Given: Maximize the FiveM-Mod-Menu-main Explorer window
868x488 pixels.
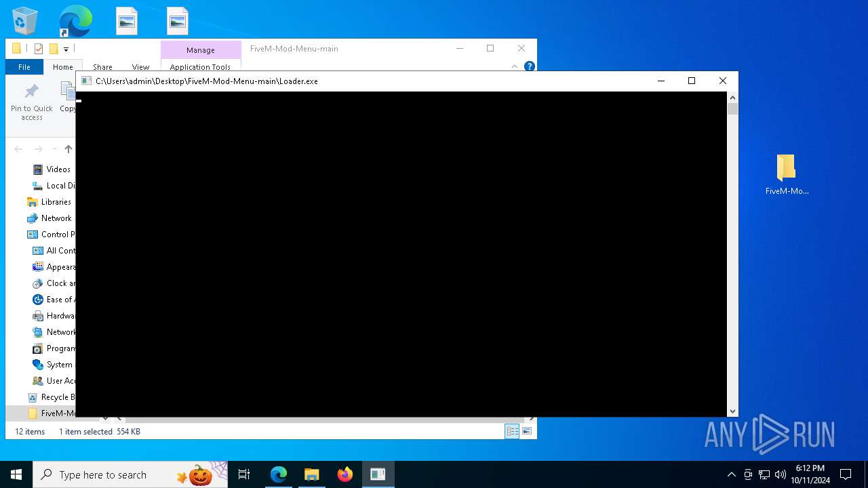Looking at the screenshot, I should point(490,48).
